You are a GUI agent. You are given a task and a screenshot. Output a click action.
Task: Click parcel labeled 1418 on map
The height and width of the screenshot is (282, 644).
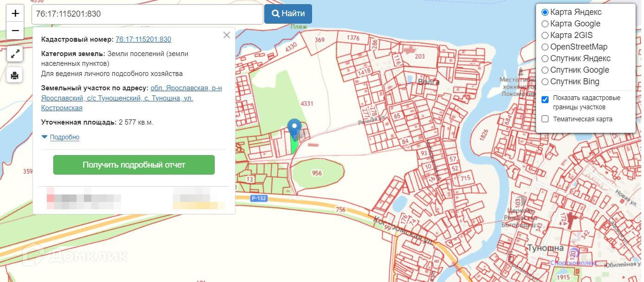coord(364,71)
